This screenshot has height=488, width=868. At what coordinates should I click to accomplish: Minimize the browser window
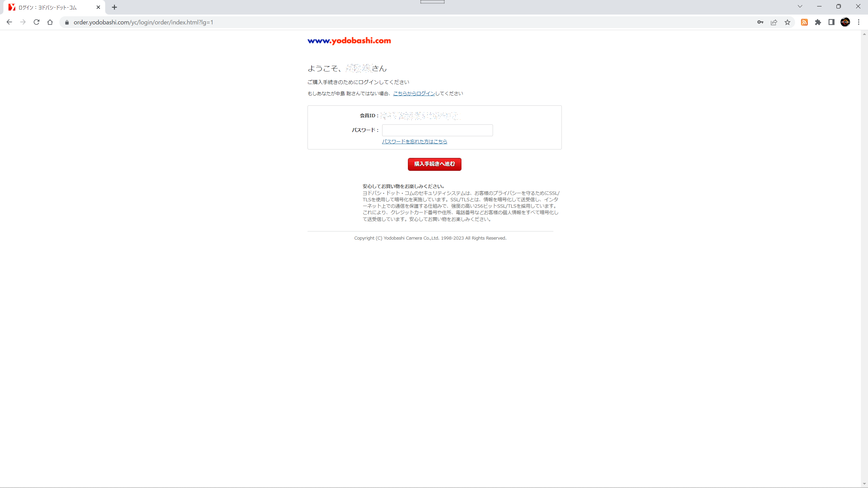819,6
